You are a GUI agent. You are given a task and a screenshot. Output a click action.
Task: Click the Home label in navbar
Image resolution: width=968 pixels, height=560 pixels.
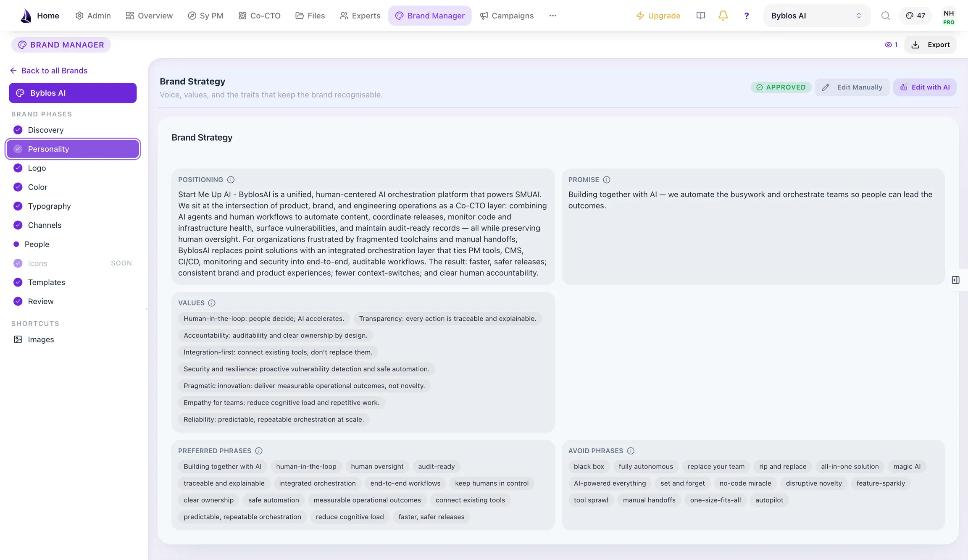coord(48,16)
